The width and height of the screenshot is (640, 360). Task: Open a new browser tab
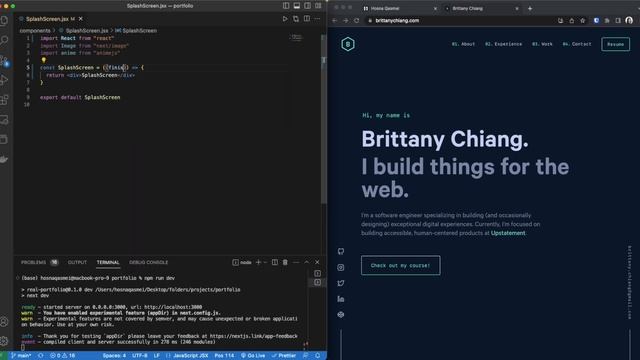pos(530,8)
